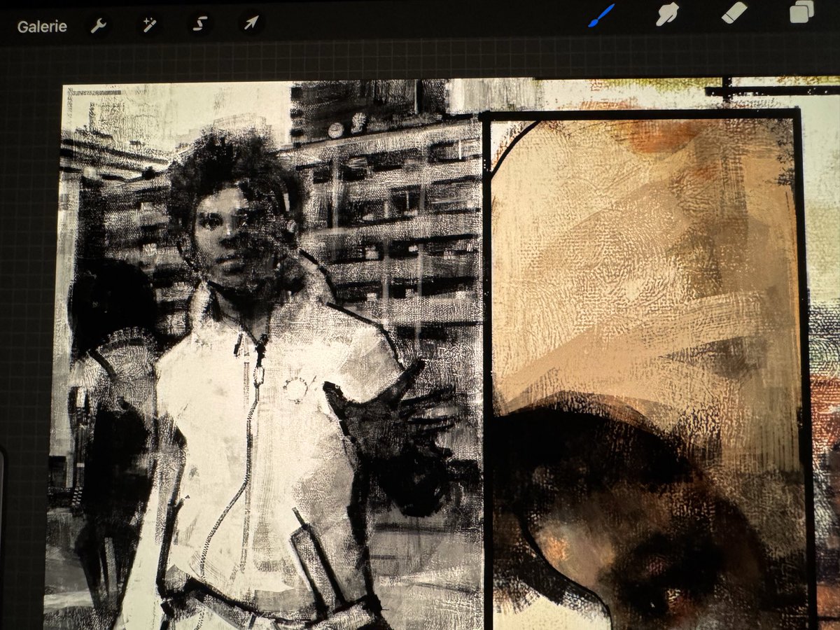The image size is (840, 630).
Task: Open the Actions wrench menu
Action: point(98,26)
